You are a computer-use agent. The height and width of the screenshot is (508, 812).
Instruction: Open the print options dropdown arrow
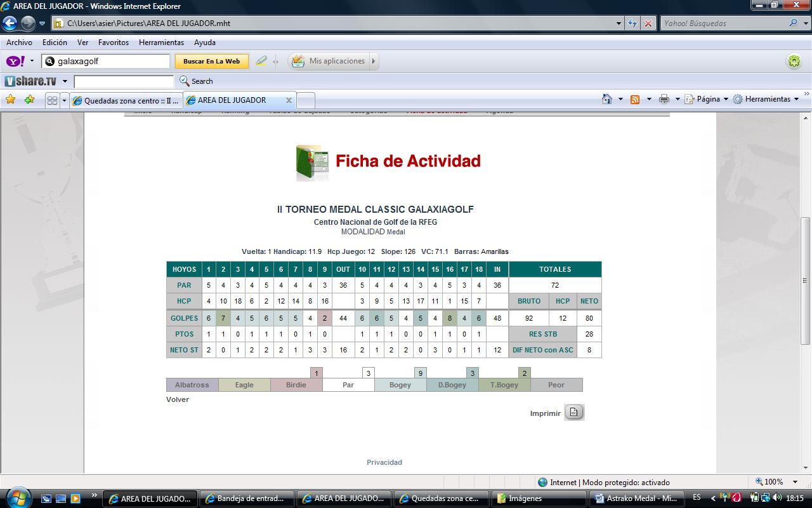(x=678, y=99)
